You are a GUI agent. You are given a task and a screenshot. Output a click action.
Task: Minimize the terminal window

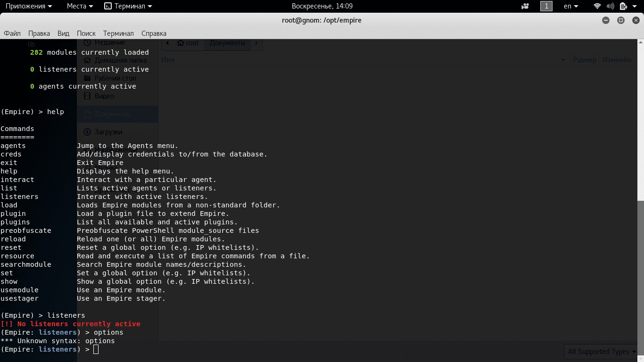coord(606,20)
